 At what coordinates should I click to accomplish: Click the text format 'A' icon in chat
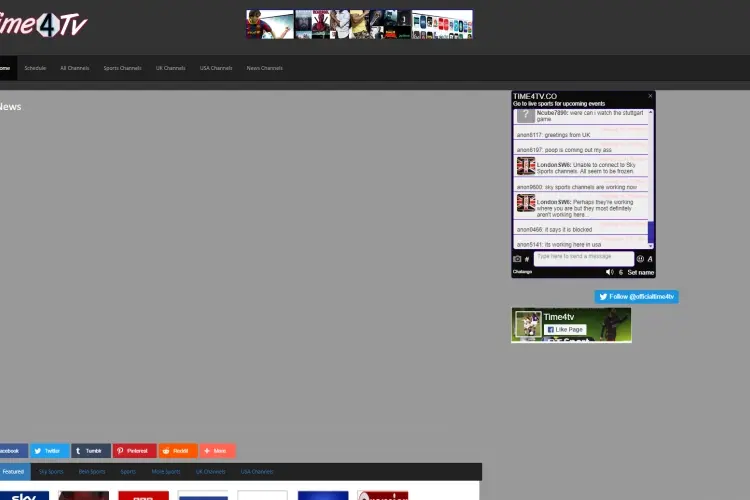650,259
